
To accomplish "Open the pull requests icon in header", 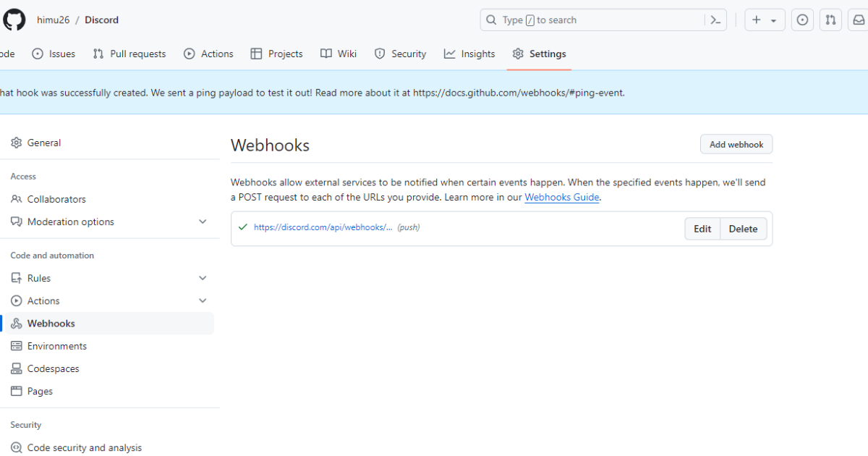I will [x=831, y=20].
